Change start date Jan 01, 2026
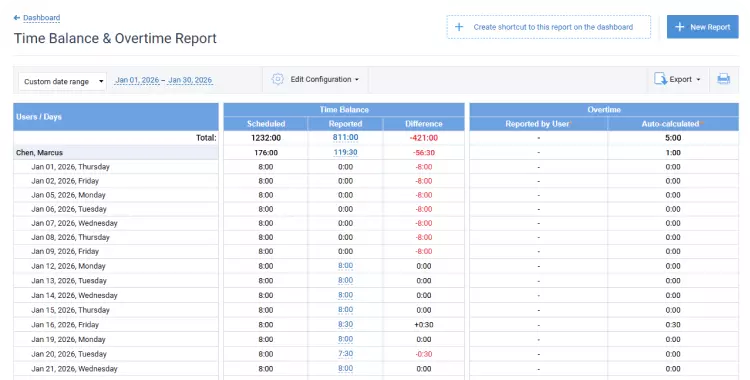Image resolution: width=750 pixels, height=380 pixels. click(137, 80)
